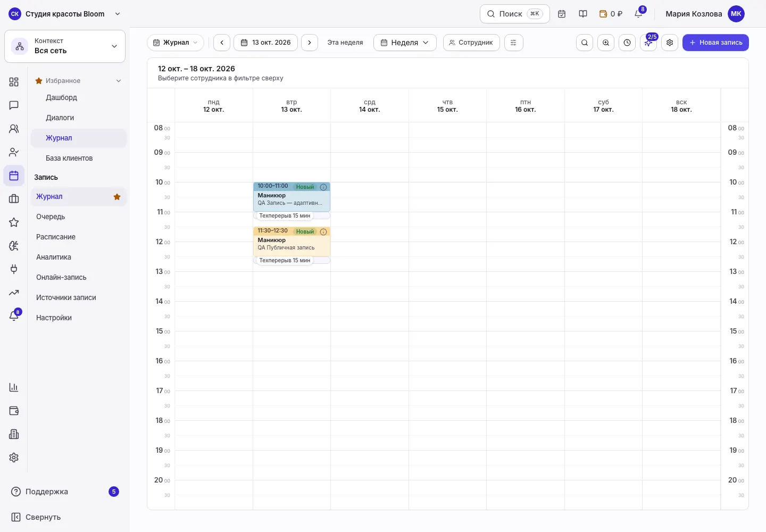Open the Неделя view dropdown
The width and height of the screenshot is (766, 532).
405,43
